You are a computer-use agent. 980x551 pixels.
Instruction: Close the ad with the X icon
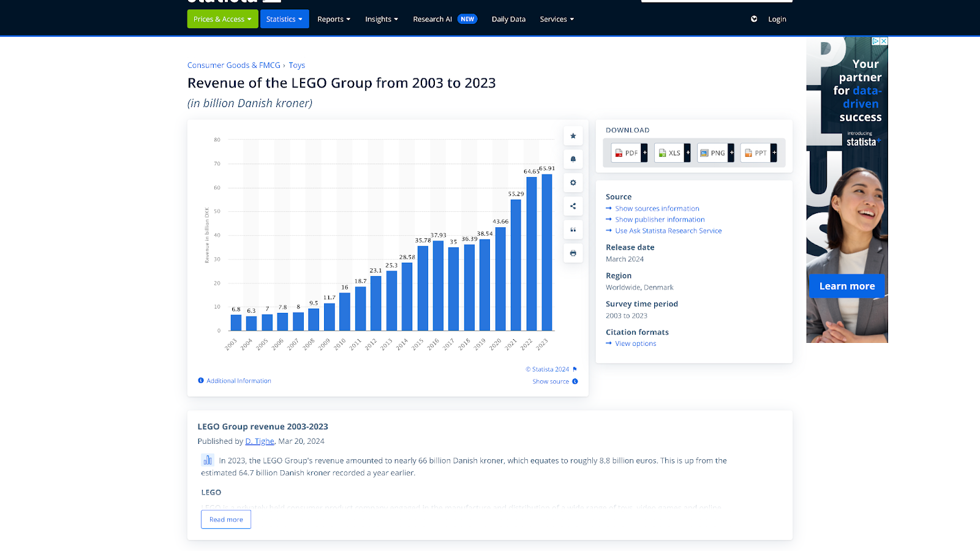coord(884,41)
